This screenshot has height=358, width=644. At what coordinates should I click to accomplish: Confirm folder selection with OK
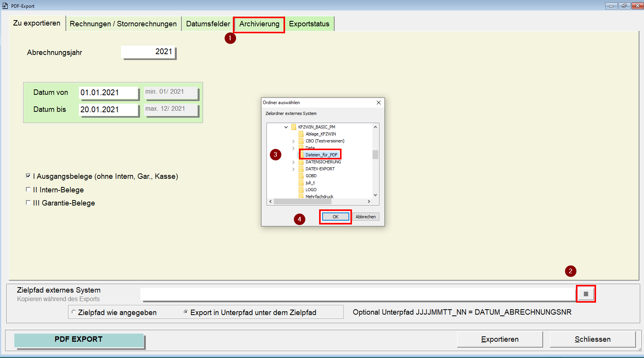point(335,217)
